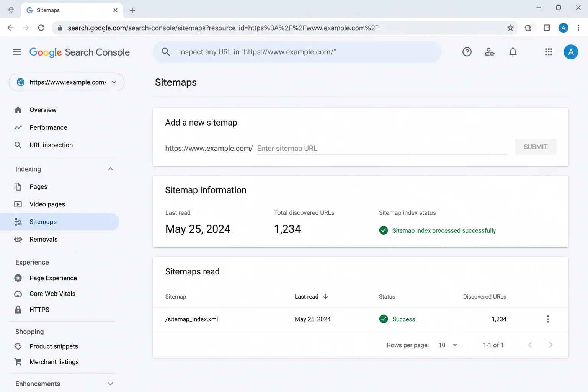Go forward in browser history
This screenshot has height=392, width=588.
[x=26, y=28]
